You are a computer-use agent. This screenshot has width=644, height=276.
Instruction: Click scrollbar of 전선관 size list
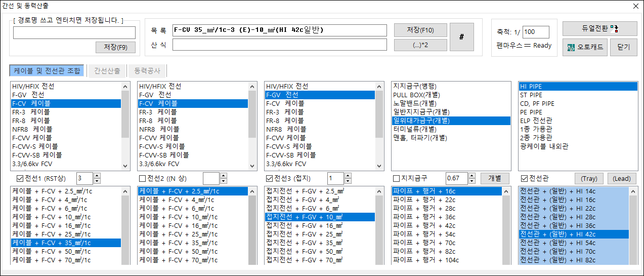[633, 225]
